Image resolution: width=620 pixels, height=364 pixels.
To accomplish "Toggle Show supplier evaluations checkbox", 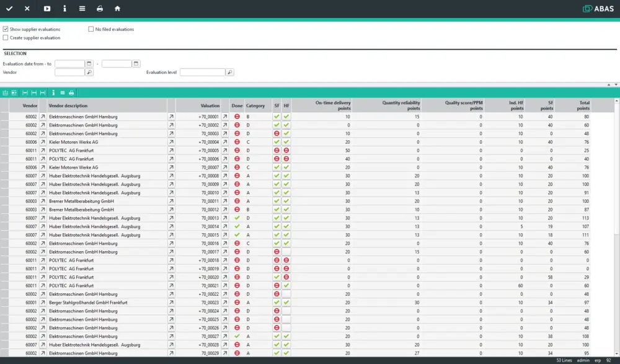I will click(x=6, y=29).
